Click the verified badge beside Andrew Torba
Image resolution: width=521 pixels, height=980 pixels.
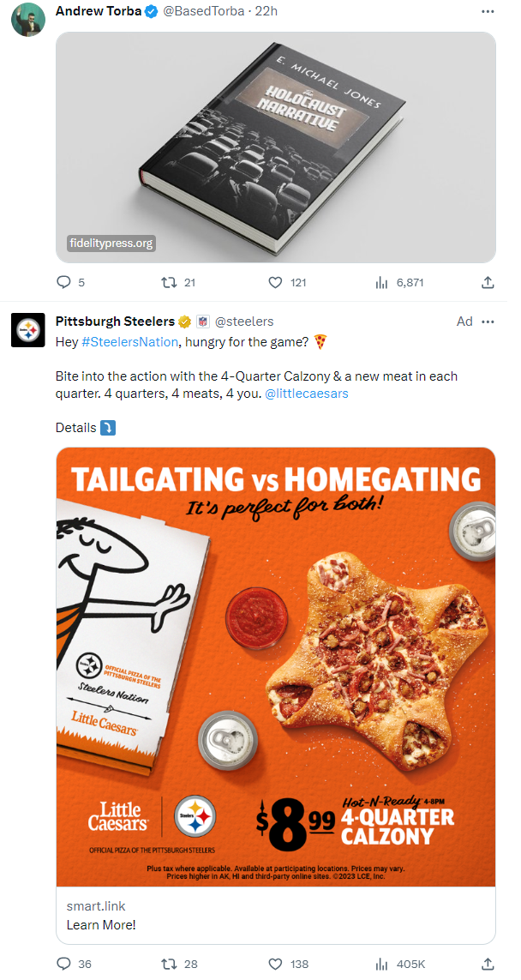(x=153, y=12)
